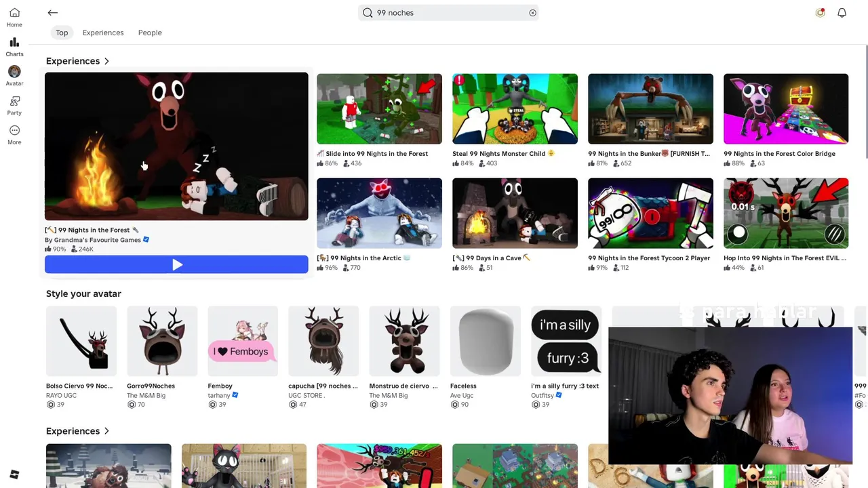Open 99 Days in a Cave thumbnail

515,213
